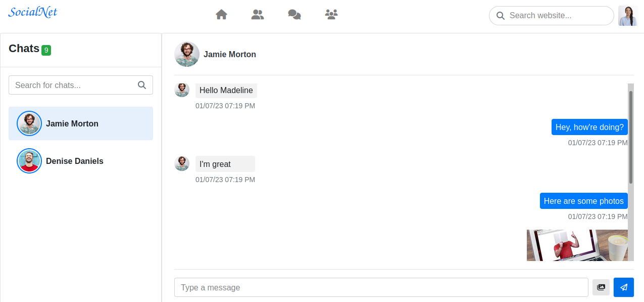This screenshot has height=302, width=644.
Task: Focus the Search for chats field
Action: [81, 85]
